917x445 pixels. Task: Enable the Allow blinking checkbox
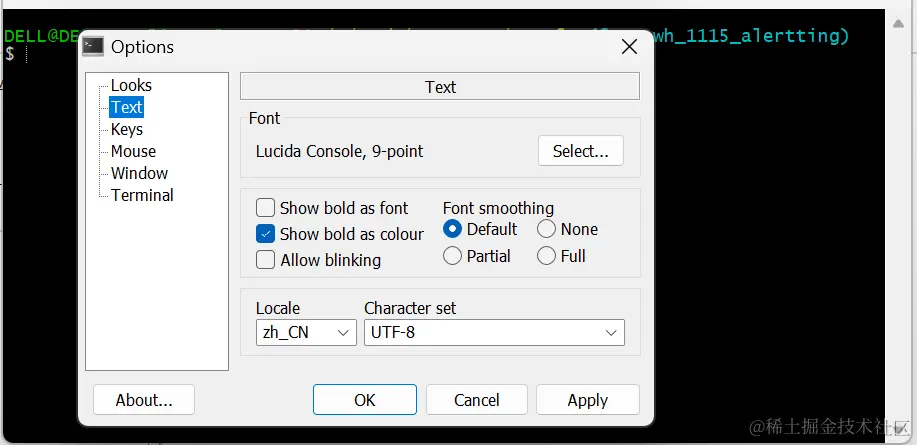click(x=266, y=260)
